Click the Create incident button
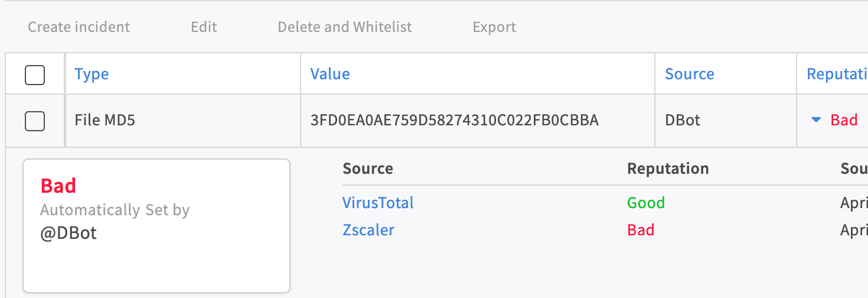The height and width of the screenshot is (298, 868). [79, 27]
